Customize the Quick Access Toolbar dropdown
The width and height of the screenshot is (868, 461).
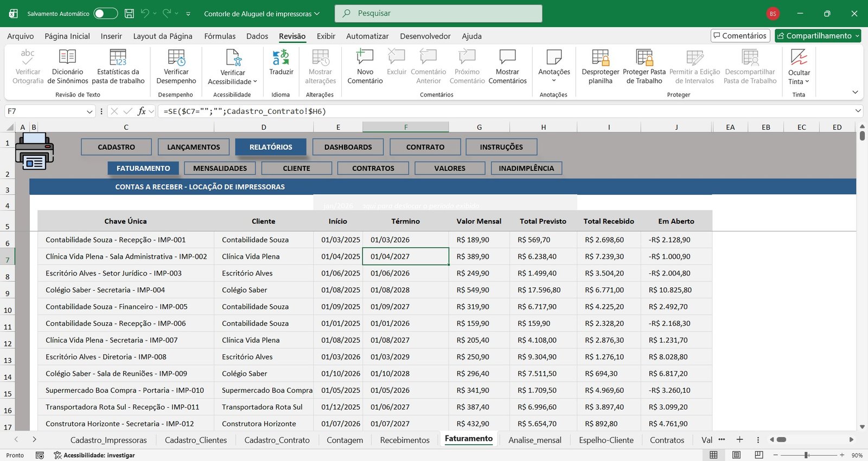[x=188, y=14]
